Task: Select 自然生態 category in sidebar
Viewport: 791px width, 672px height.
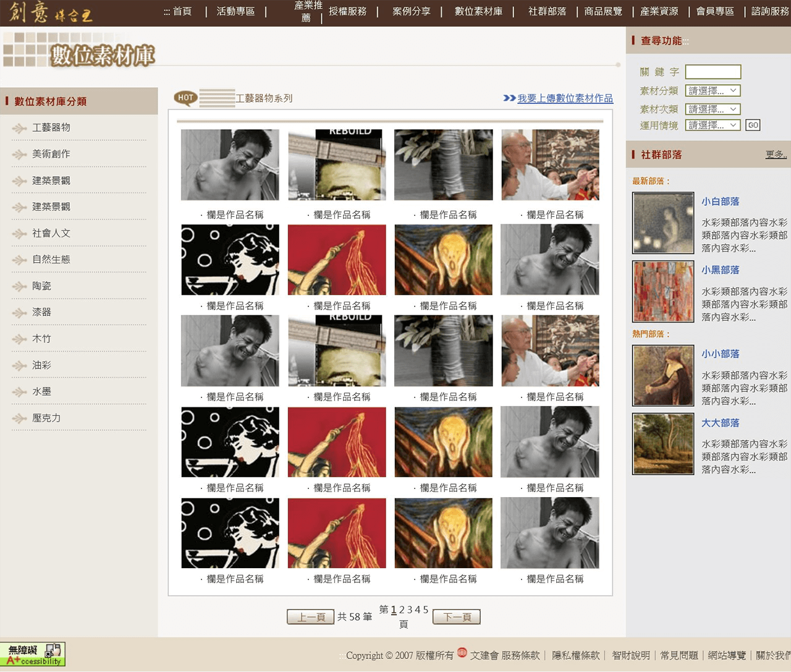Action: 51,260
